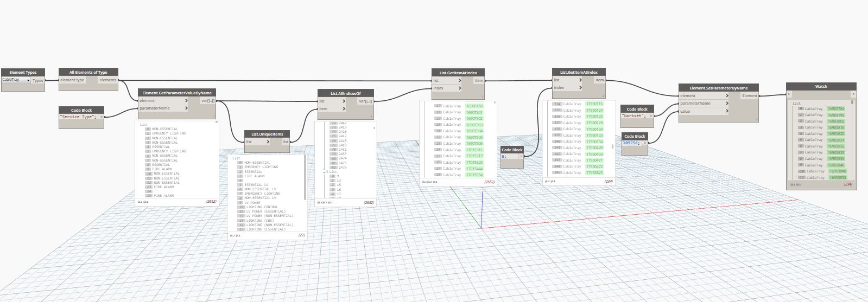
Task: Open value port chevron on Element.SetParameterByName
Action: tap(727, 111)
